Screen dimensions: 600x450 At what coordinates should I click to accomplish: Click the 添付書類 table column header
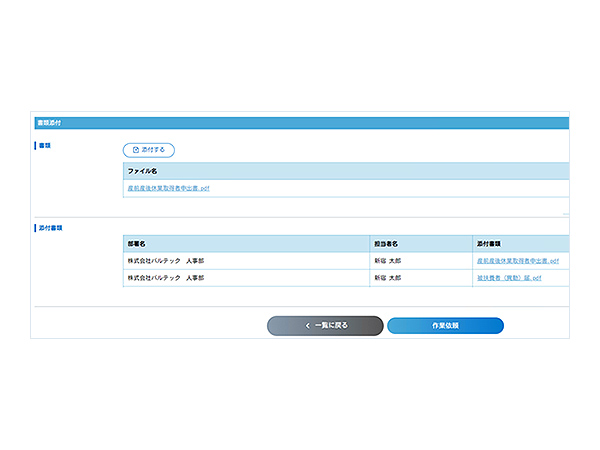coord(489,243)
